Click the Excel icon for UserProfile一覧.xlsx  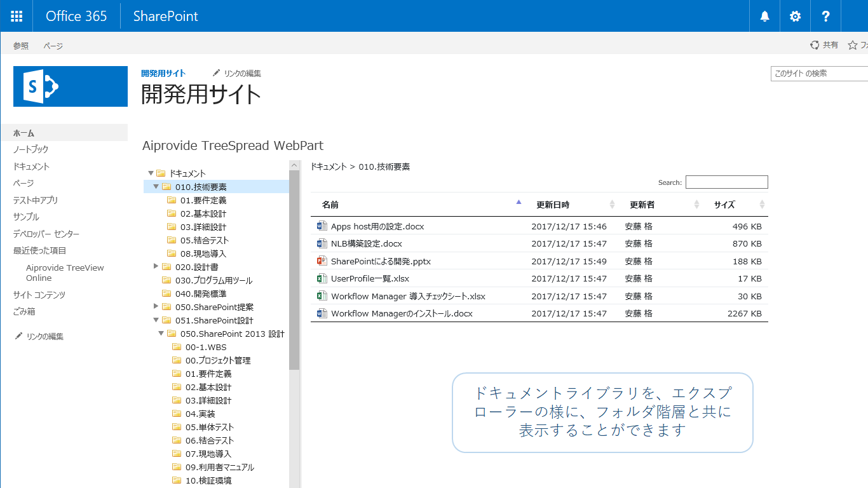point(322,278)
